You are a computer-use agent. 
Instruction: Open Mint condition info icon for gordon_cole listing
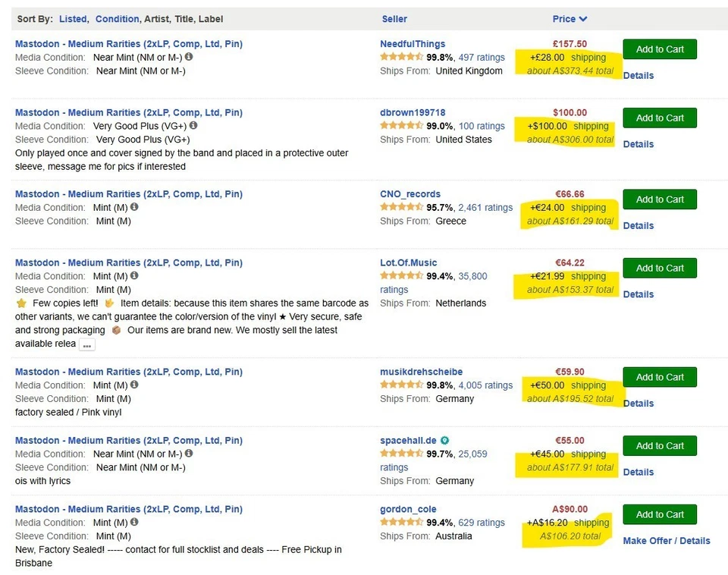[x=134, y=523]
